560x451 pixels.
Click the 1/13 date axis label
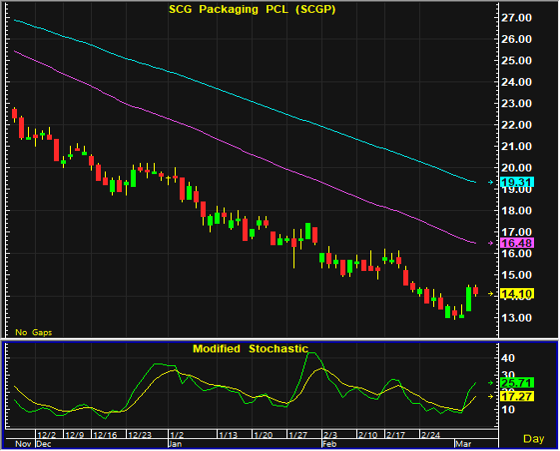(x=228, y=435)
